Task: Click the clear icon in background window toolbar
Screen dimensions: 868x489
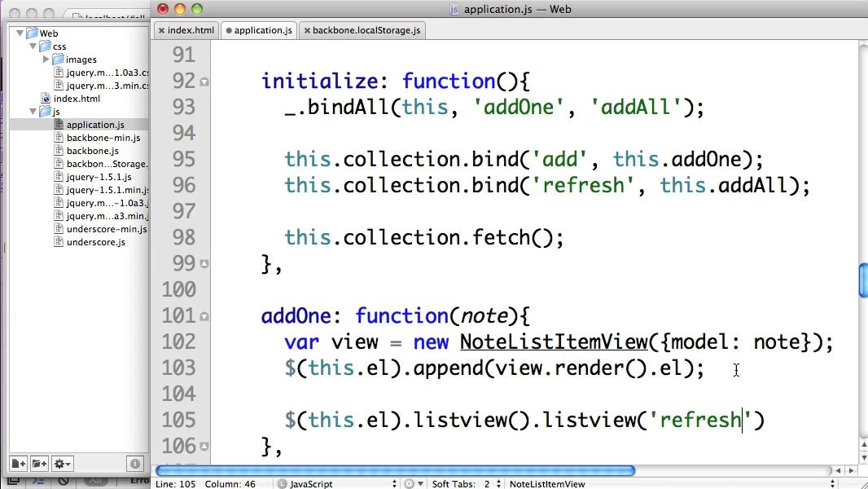Action: [64, 481]
